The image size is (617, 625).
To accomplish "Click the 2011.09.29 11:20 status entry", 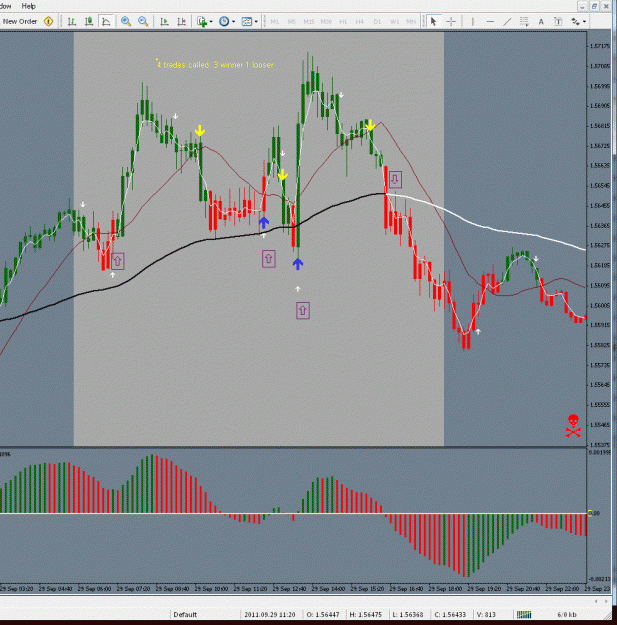I will (270, 614).
